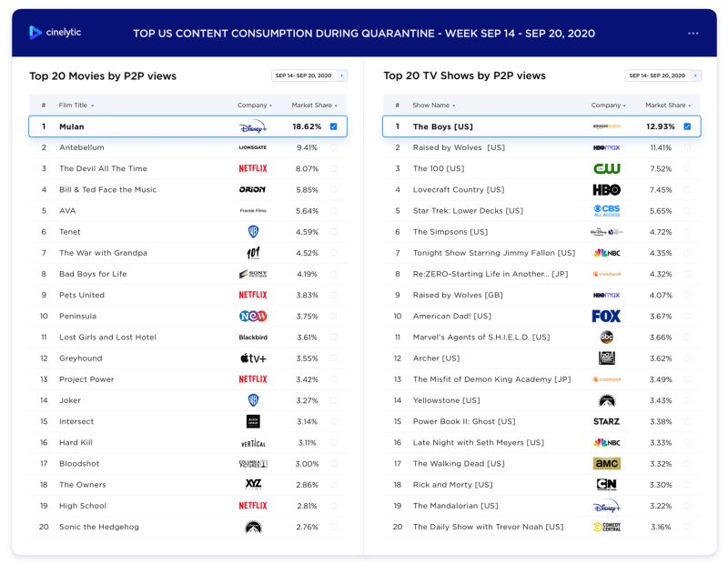Click the Comedy Central logo beside The Daily Show
The height and width of the screenshot is (564, 728).
click(x=606, y=527)
